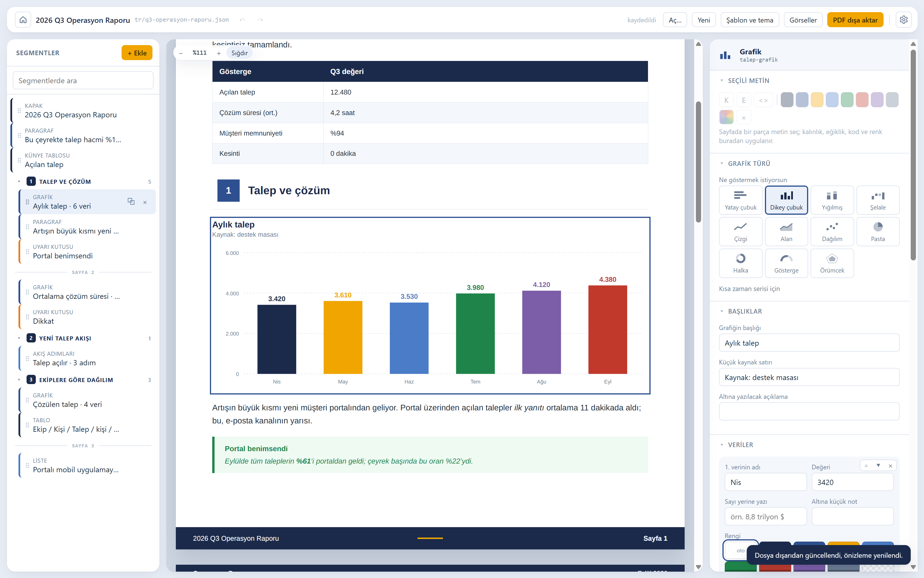The width and height of the screenshot is (924, 578).
Task: Toggle bold with the K button
Action: click(726, 100)
